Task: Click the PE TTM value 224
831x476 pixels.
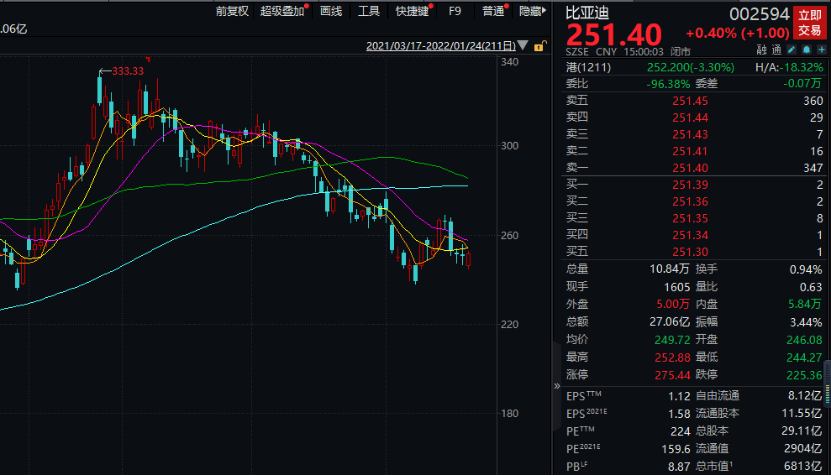Action: tap(680, 431)
